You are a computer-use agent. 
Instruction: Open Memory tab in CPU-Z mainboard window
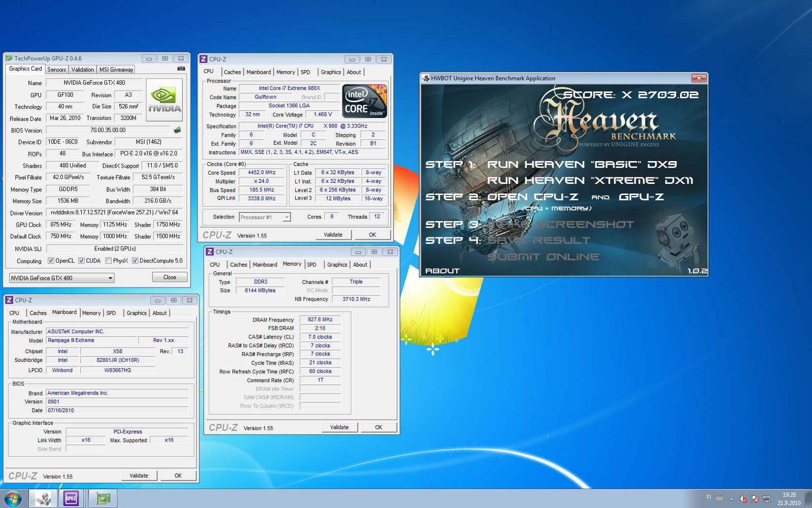point(91,313)
